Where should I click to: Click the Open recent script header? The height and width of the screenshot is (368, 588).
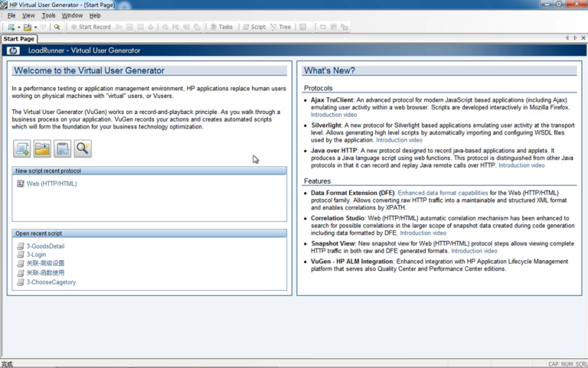point(149,233)
